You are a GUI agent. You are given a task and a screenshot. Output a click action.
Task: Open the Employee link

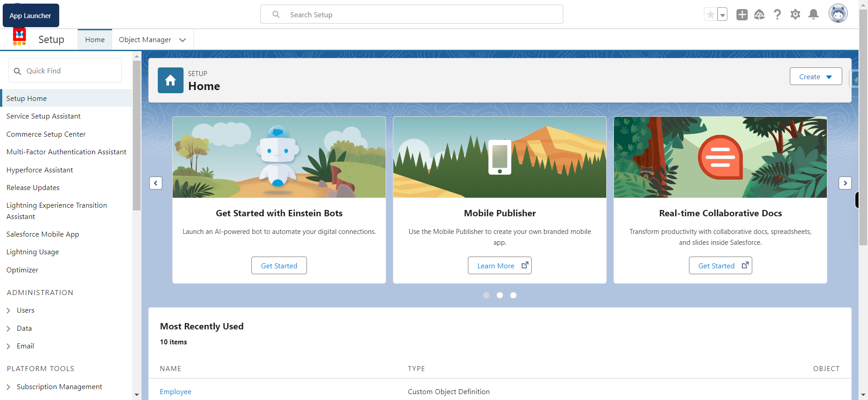175,392
